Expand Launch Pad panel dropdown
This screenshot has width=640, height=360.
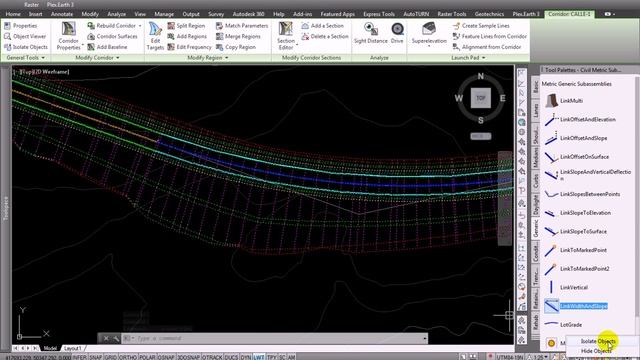pos(484,58)
